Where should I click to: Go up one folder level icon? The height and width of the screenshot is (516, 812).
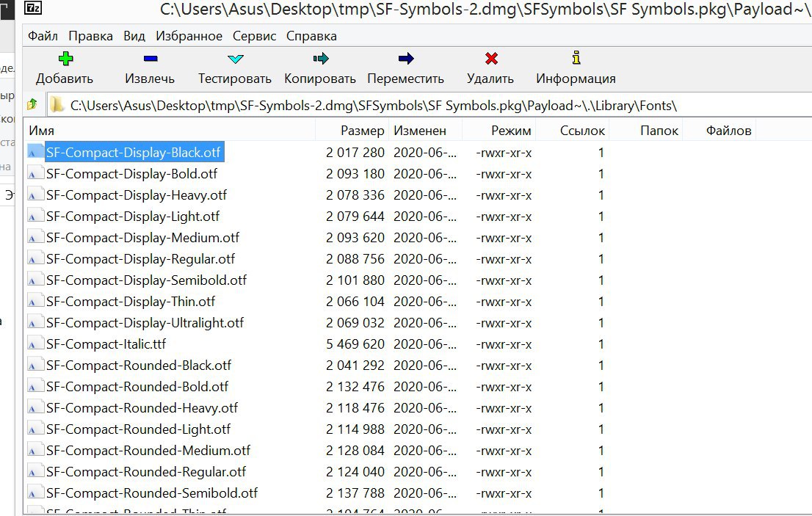tap(32, 104)
